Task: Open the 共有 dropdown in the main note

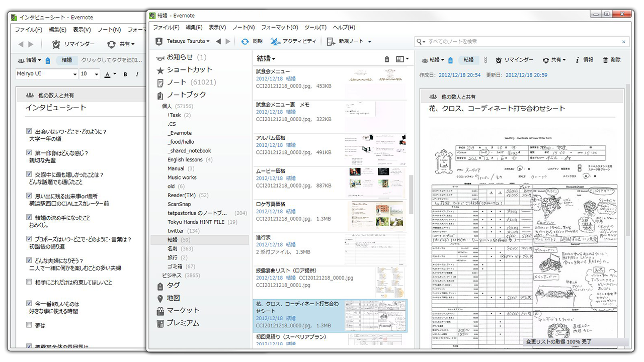Action: (554, 60)
